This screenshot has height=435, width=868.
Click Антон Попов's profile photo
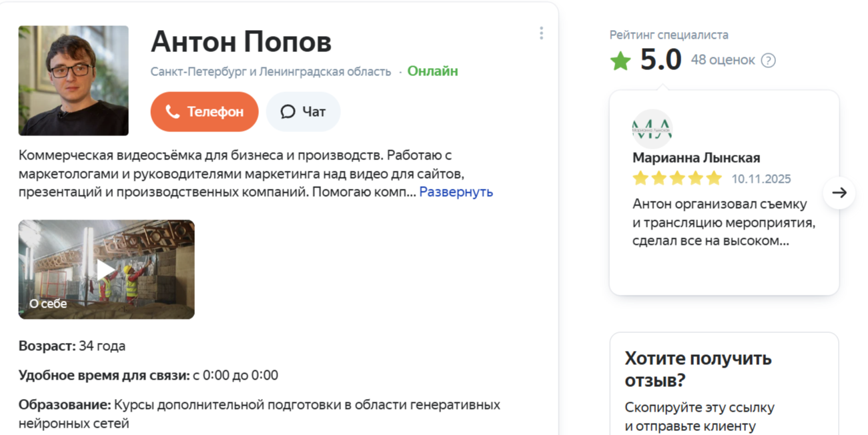tap(73, 80)
